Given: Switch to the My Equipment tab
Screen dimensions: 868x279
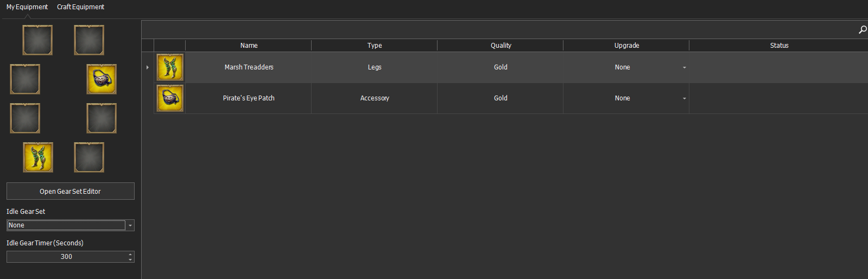Looking at the screenshot, I should tap(27, 7).
